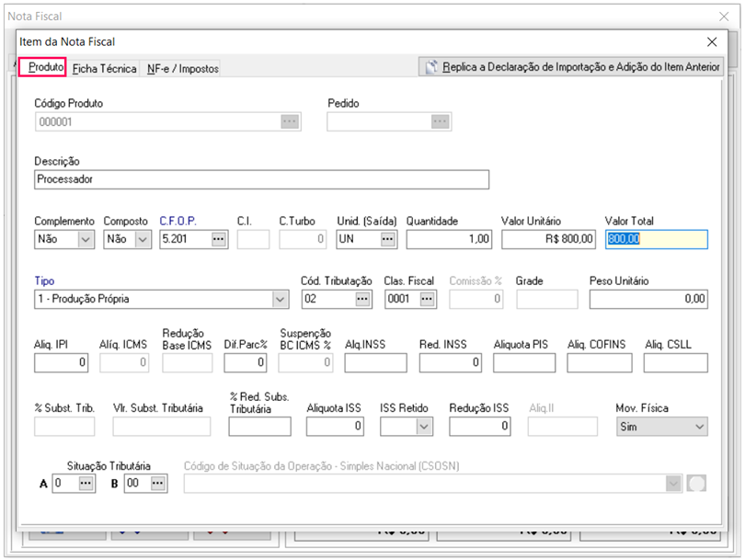This screenshot has width=745, height=560.
Task: Open the Cód. Tributação lookup ellipsis button
Action: pos(362,299)
